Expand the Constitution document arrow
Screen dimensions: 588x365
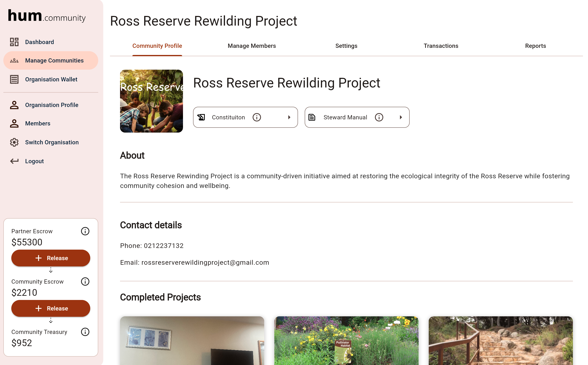[289, 117]
